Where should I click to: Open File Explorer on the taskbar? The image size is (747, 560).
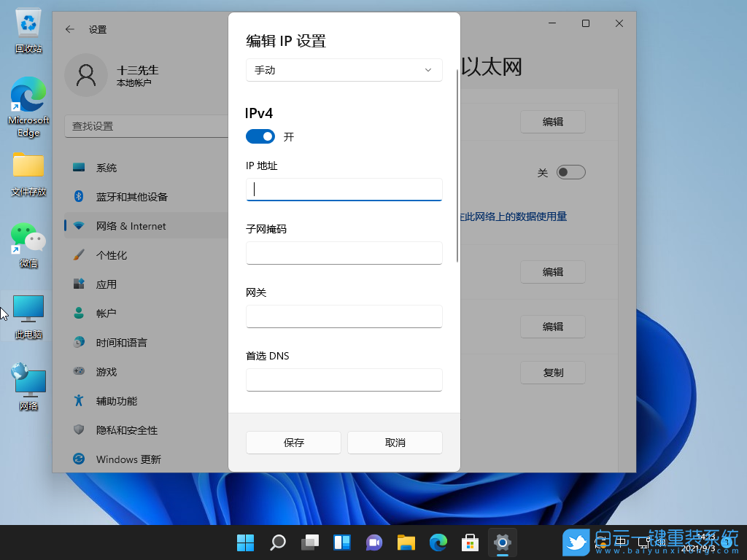(x=406, y=542)
